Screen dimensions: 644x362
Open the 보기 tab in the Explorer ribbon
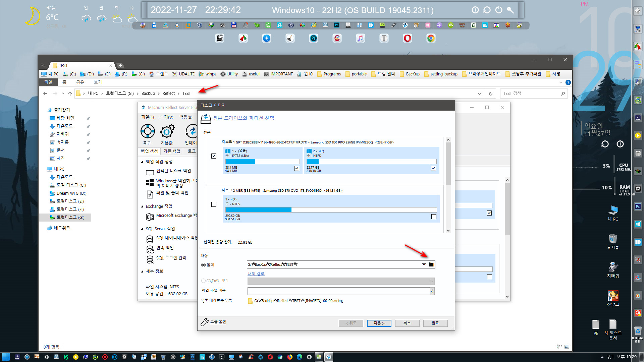(98, 82)
